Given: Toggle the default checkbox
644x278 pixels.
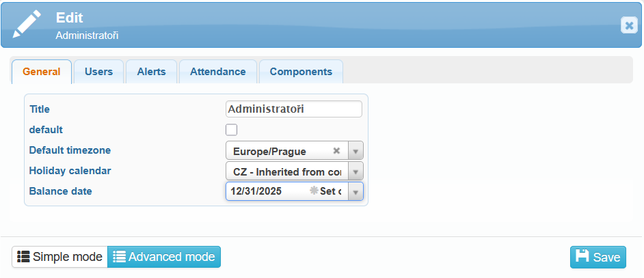Looking at the screenshot, I should (232, 130).
